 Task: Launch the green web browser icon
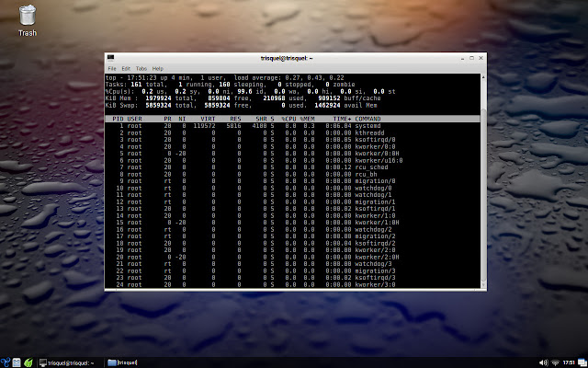coord(28,362)
